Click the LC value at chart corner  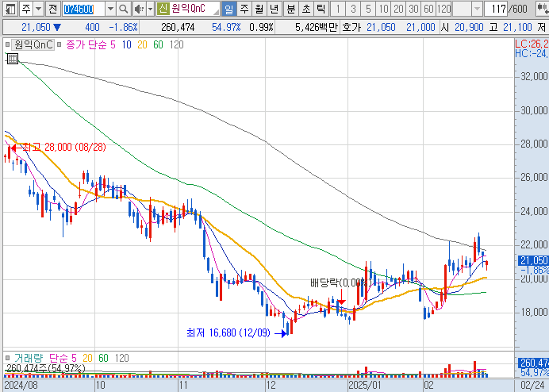click(532, 44)
